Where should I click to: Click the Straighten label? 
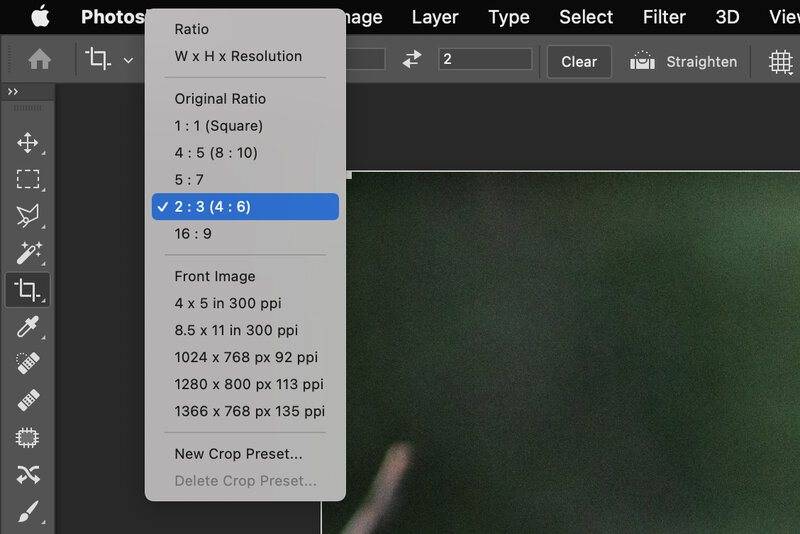(x=702, y=62)
